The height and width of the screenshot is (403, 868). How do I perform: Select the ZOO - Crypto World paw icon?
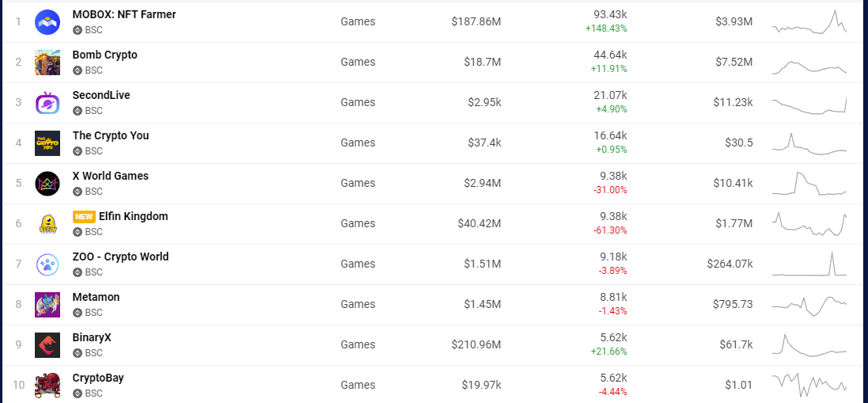47,264
